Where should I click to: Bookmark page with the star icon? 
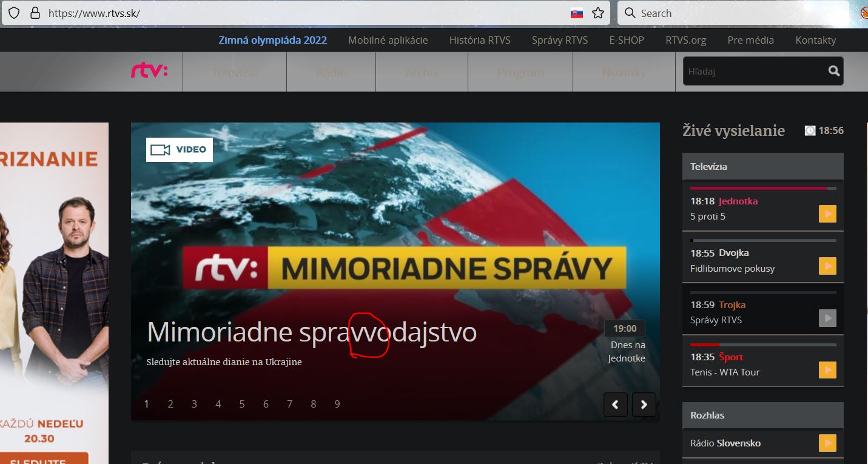click(598, 13)
